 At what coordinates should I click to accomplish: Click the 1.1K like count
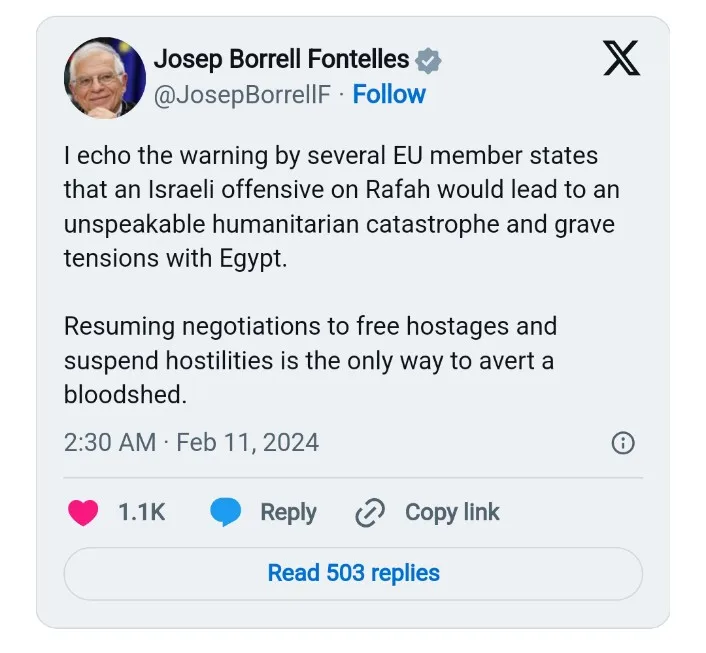point(141,513)
